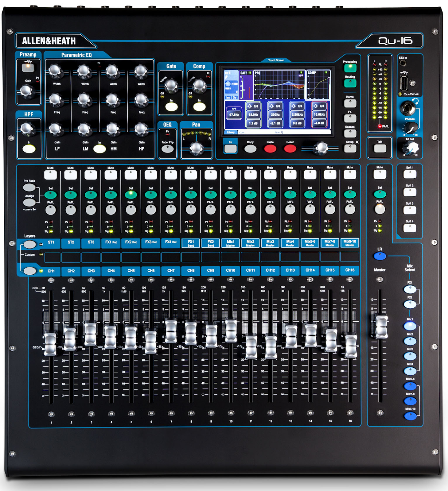Image resolution: width=448 pixels, height=491 pixels.
Task: Tap the PEQ curve graph on touchscreen
Action: click(279, 85)
